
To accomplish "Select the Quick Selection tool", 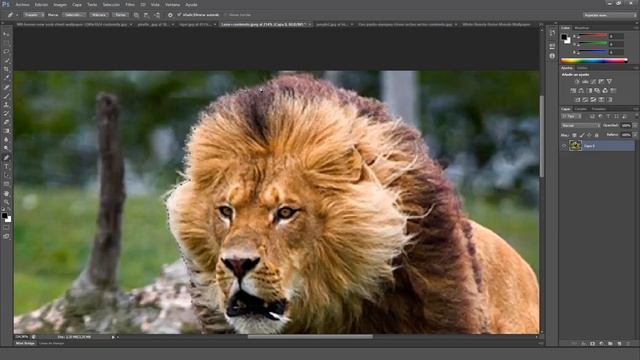I will pyautogui.click(x=6, y=60).
